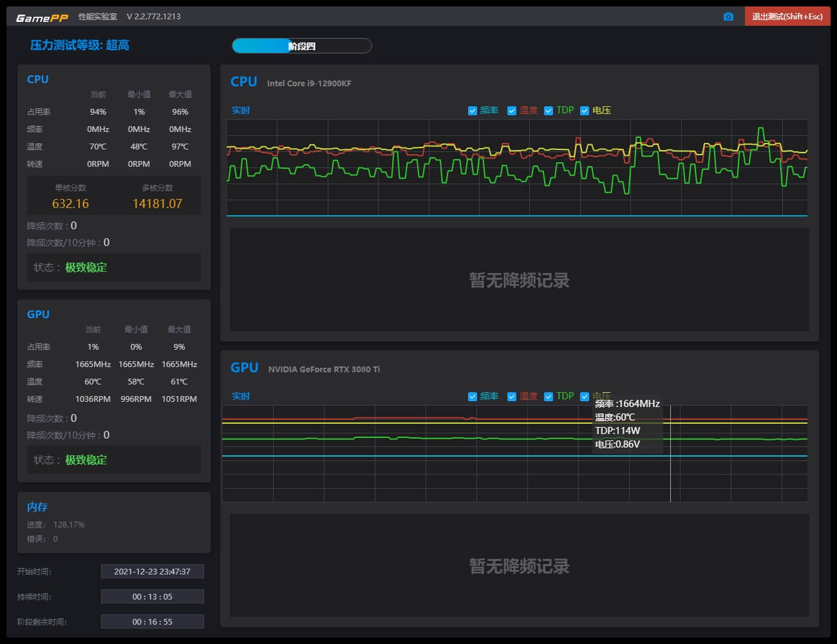Click the GPU maximum fan speed 1051RPM
The height and width of the screenshot is (644, 837).
pyautogui.click(x=179, y=399)
